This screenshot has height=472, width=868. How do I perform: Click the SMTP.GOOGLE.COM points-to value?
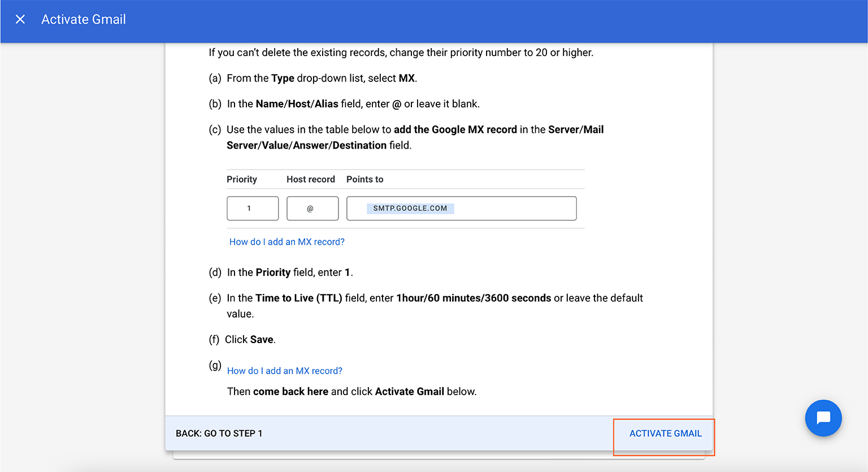[x=410, y=209]
